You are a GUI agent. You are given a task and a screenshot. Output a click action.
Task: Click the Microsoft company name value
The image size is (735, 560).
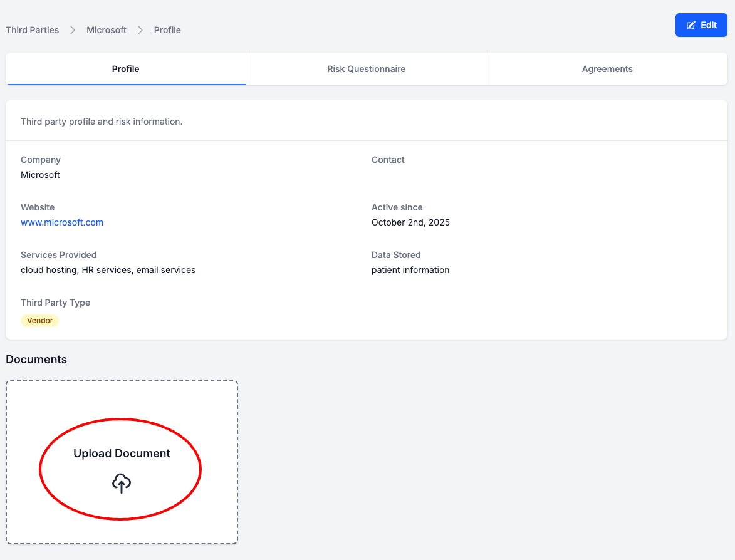click(x=40, y=175)
